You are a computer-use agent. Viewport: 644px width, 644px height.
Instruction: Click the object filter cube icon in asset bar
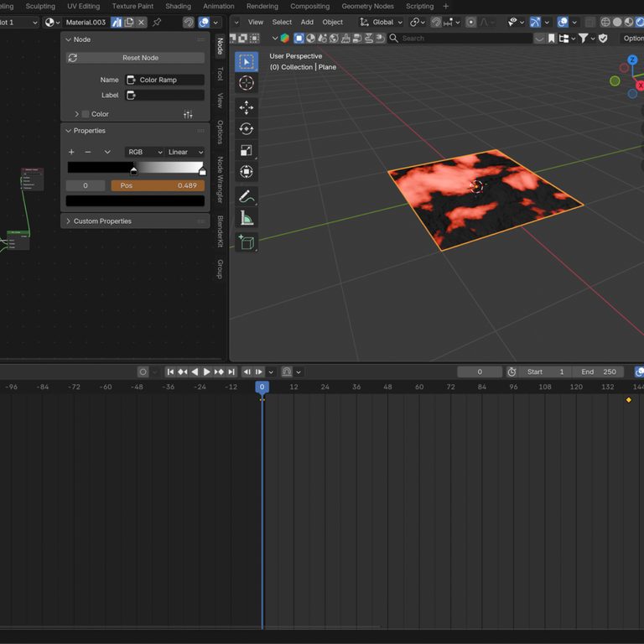[x=299, y=39]
